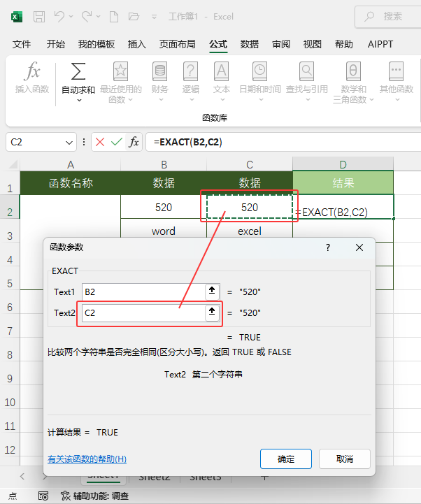Click the 搜索 search box
Image resolution: width=421 pixels, height=504 pixels.
coord(388,16)
